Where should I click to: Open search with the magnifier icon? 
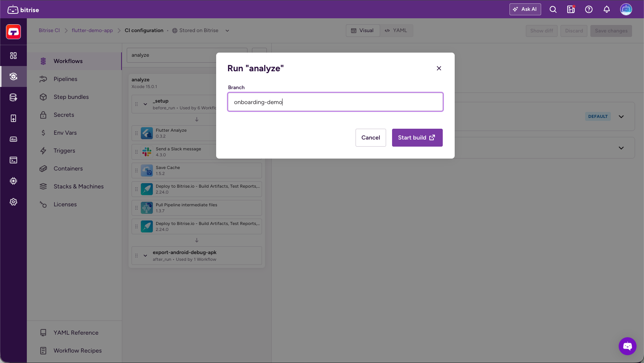tap(553, 10)
